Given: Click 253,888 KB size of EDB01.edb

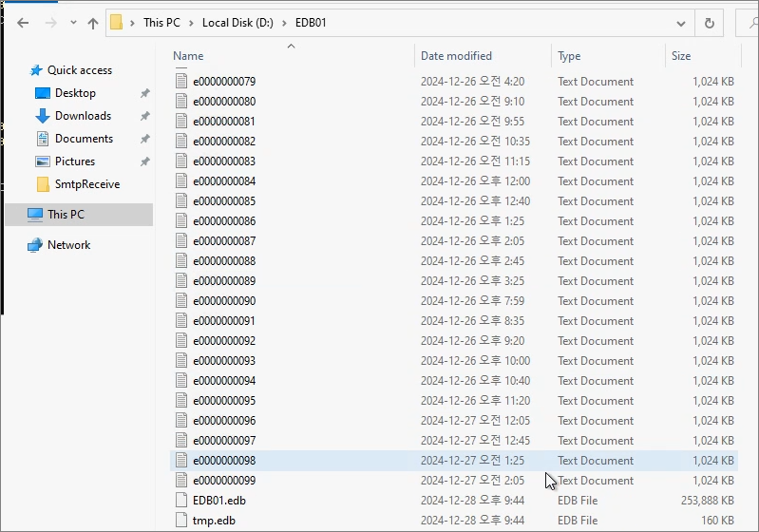Looking at the screenshot, I should click(707, 501).
